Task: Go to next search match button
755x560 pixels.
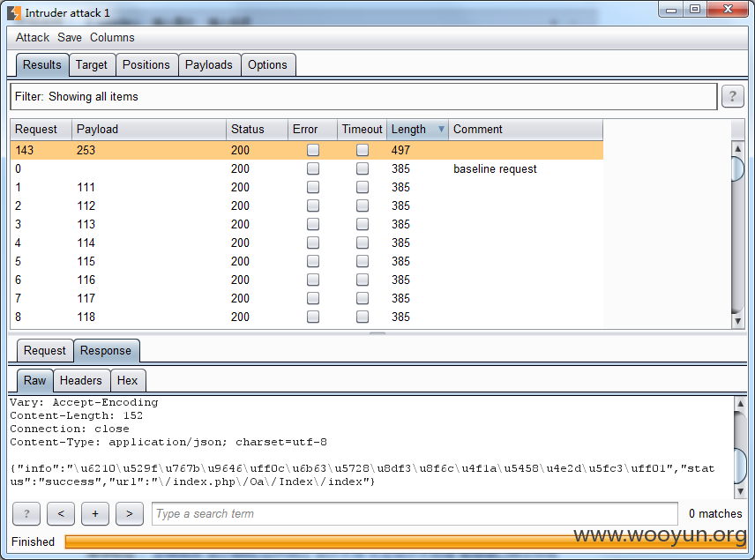Action: (130, 514)
